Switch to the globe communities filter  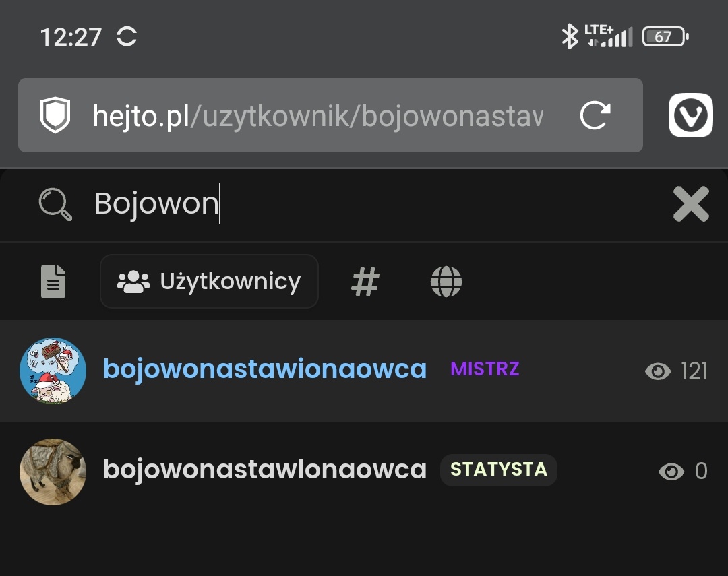446,282
